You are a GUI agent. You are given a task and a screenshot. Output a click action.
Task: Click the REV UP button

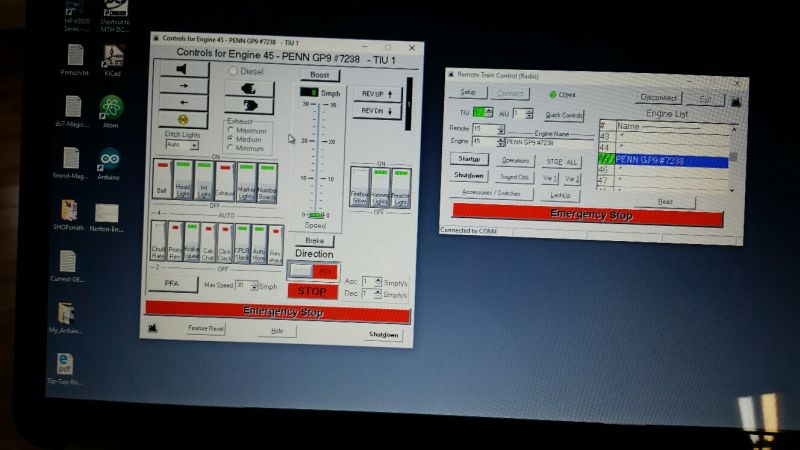(377, 94)
